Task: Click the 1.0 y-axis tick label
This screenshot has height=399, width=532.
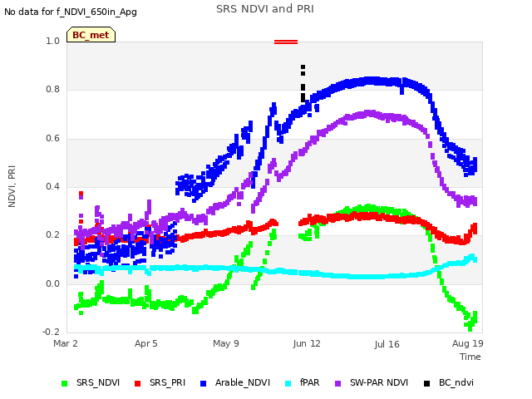Action: (x=52, y=42)
